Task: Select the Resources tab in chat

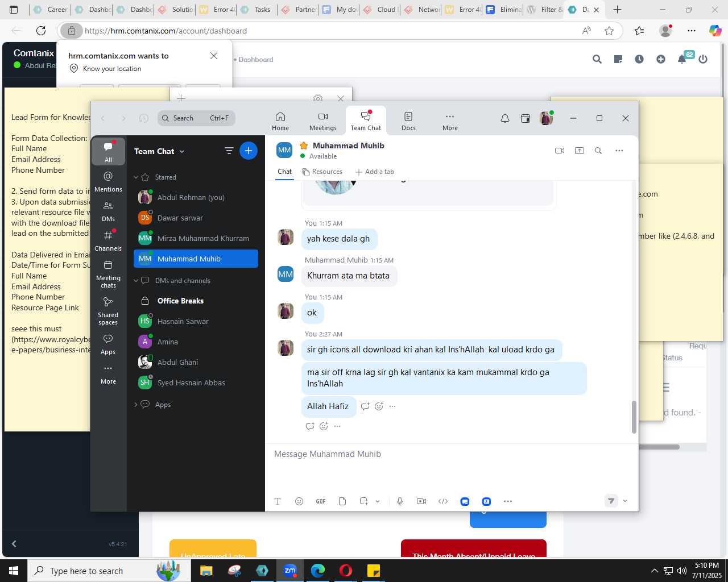Action: (322, 172)
